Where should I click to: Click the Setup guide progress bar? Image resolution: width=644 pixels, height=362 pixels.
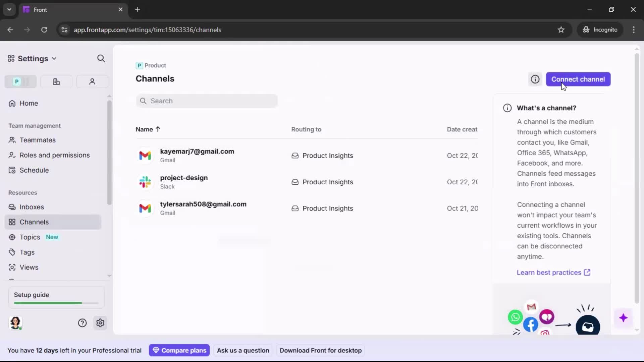pyautogui.click(x=55, y=303)
